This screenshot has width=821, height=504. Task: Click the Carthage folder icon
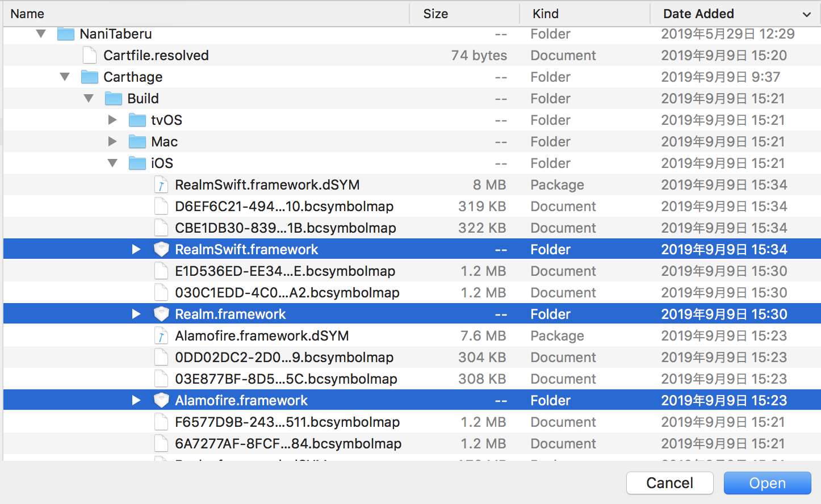(x=90, y=77)
